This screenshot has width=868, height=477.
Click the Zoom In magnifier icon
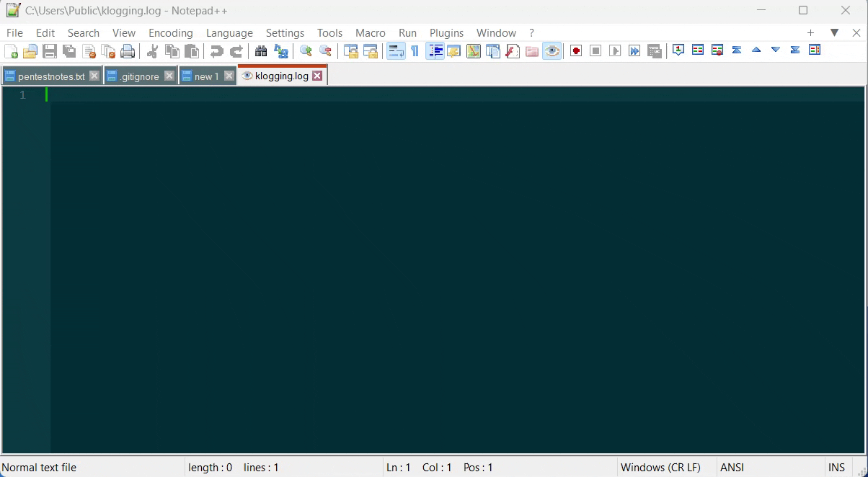[x=305, y=50]
